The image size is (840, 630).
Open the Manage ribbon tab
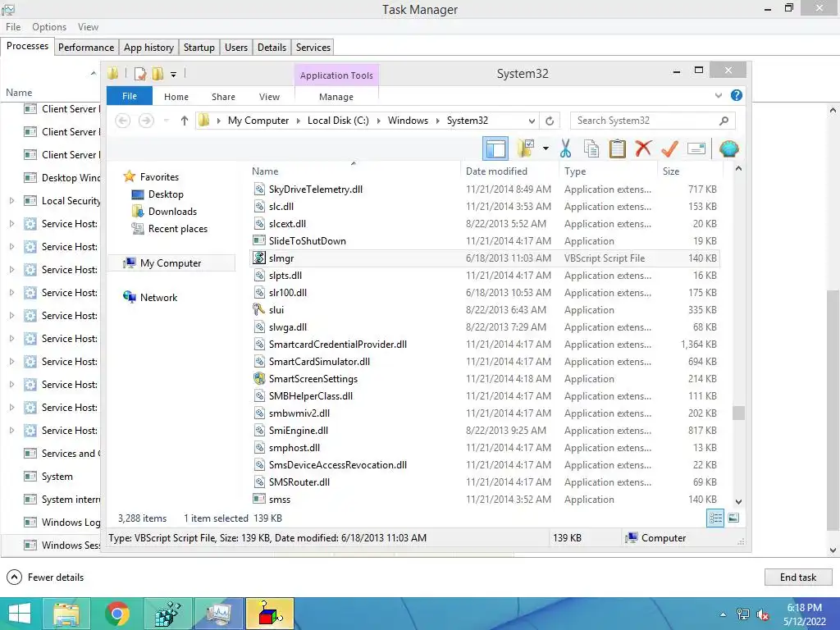(336, 97)
